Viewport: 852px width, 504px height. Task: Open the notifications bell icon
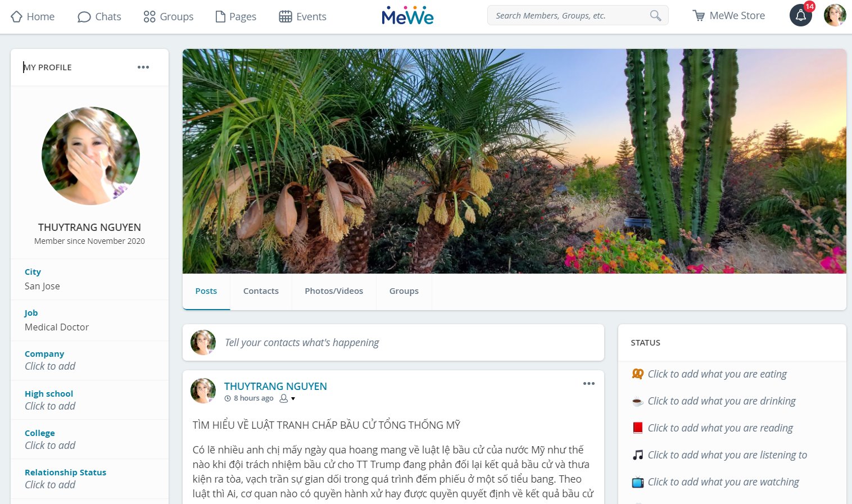click(800, 16)
